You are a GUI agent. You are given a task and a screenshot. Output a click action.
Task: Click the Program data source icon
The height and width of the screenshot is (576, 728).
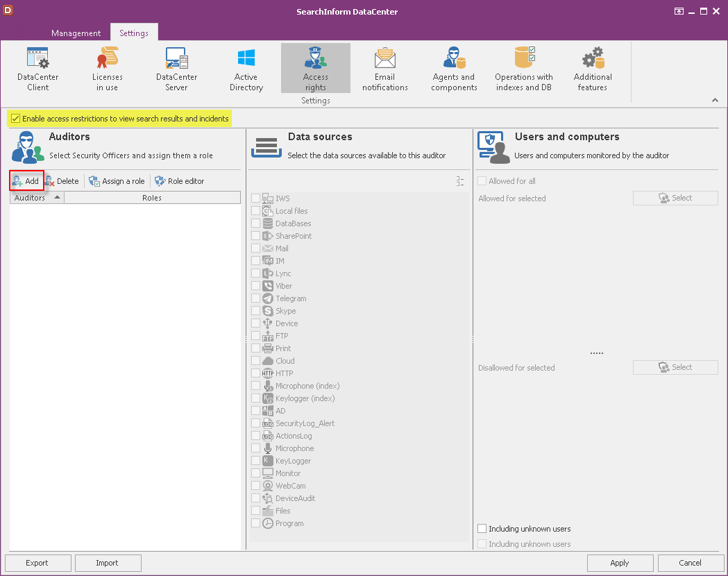(x=268, y=523)
